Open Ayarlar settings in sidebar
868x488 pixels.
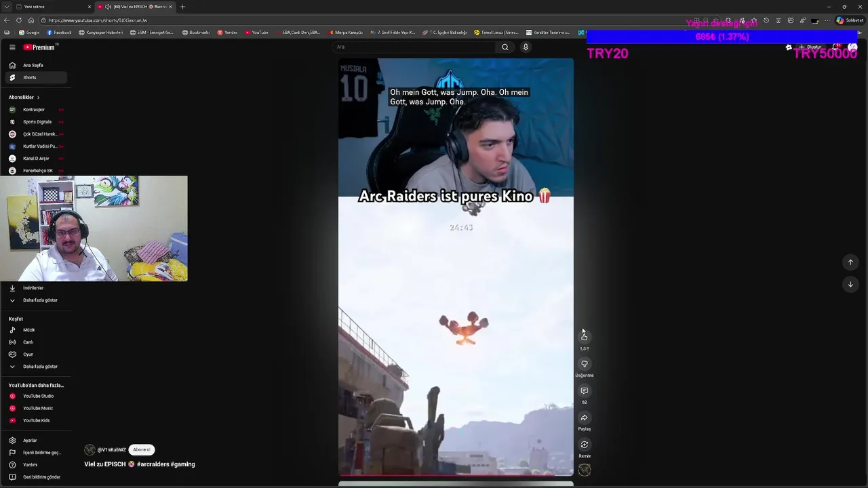pyautogui.click(x=36, y=441)
